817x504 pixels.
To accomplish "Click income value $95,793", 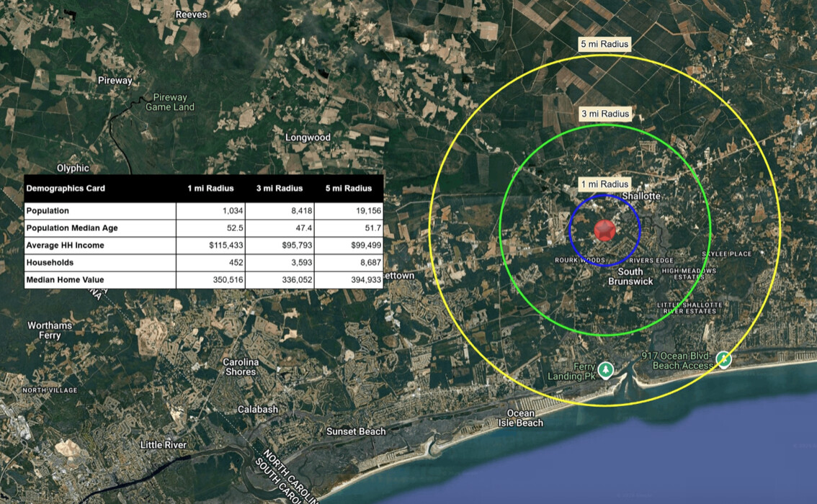I will tap(297, 246).
